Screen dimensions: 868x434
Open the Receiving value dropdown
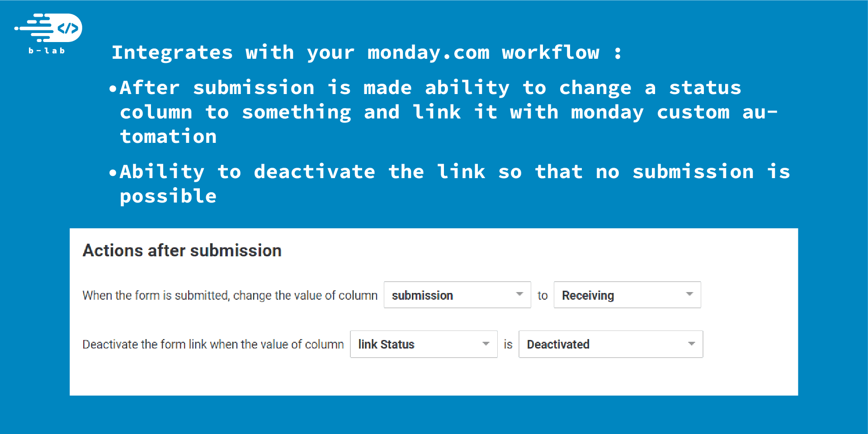[x=627, y=295]
